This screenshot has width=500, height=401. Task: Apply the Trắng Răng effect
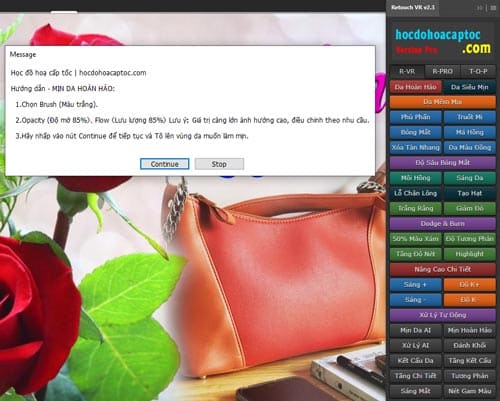point(416,208)
